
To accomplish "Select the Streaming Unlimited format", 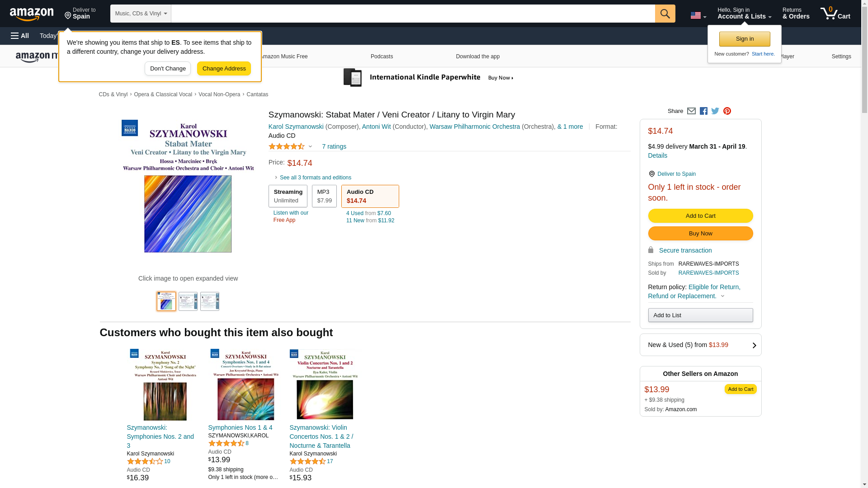I will click(x=288, y=196).
